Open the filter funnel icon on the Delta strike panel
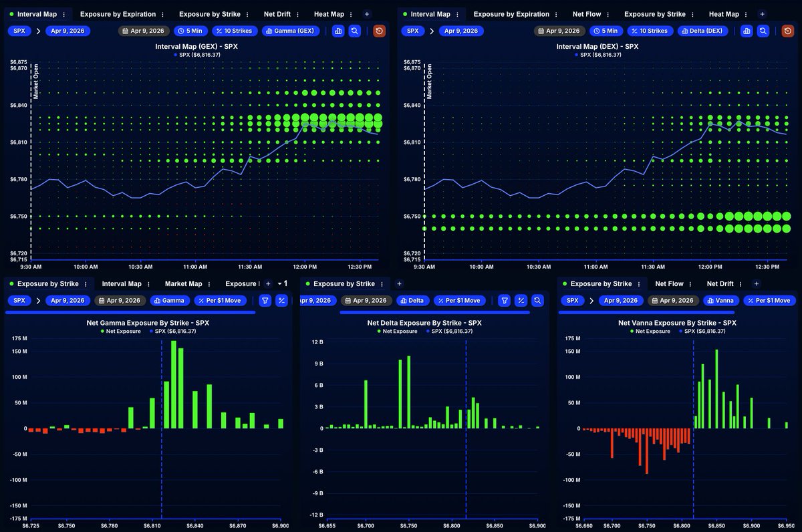The height and width of the screenshot is (532, 802). click(x=504, y=301)
